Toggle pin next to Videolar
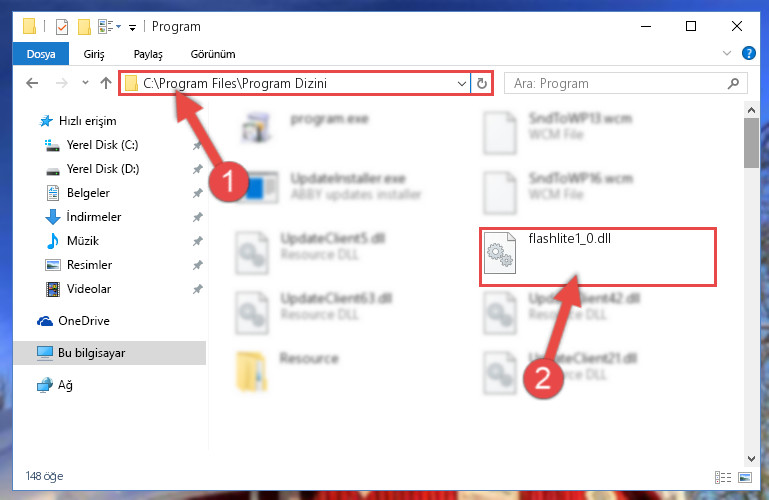 [197, 289]
